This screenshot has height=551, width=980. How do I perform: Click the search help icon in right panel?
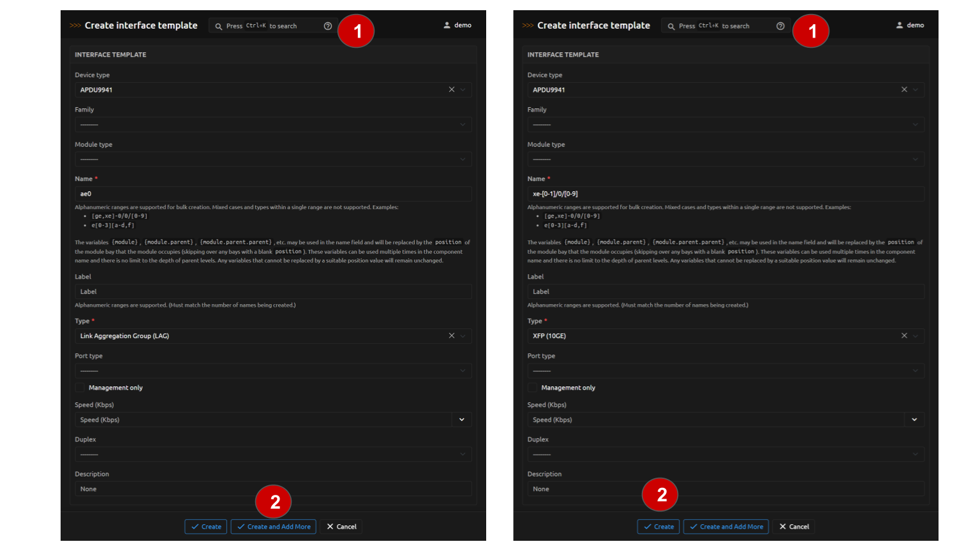780,26
